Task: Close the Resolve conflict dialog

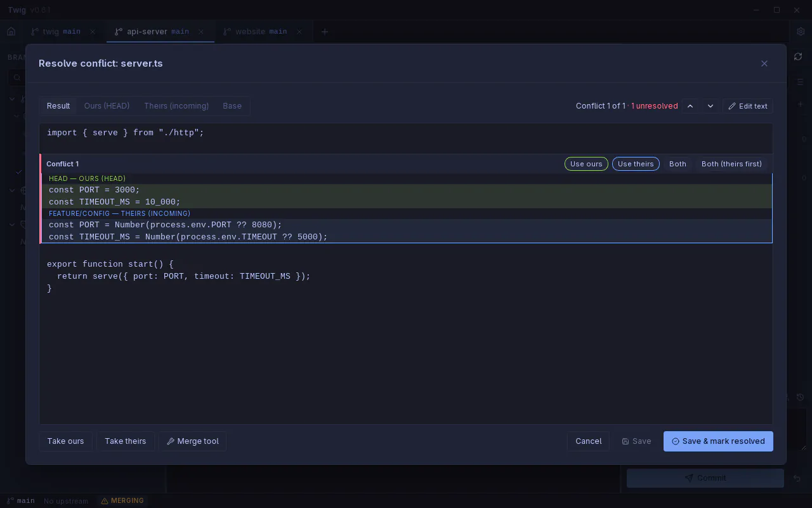Action: [x=764, y=63]
